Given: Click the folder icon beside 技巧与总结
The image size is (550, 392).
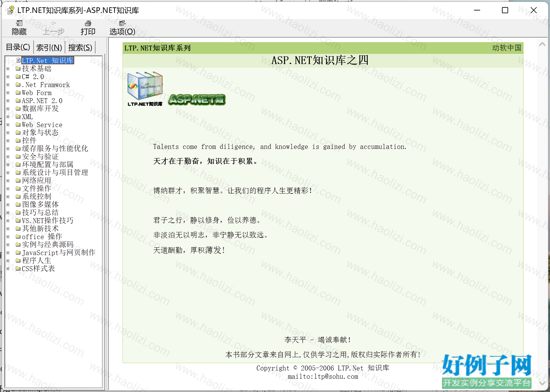Looking at the screenshot, I should tap(18, 213).
